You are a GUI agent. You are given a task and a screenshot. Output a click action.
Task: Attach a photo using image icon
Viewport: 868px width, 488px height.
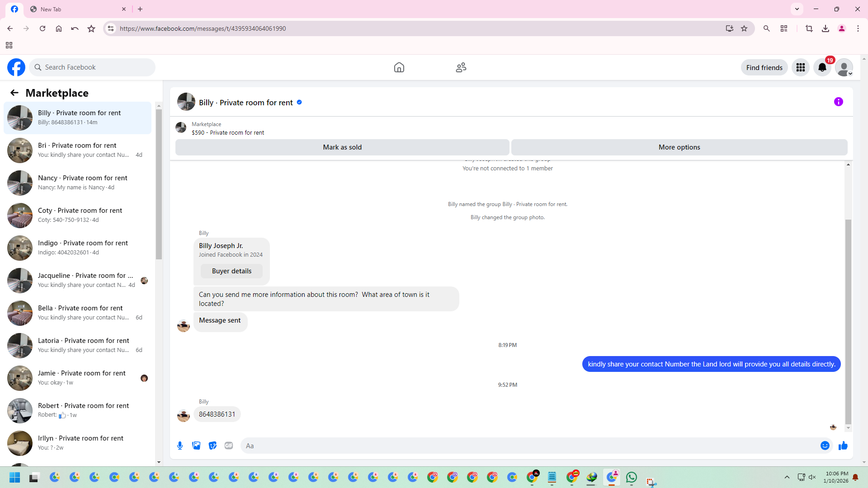[x=196, y=446]
